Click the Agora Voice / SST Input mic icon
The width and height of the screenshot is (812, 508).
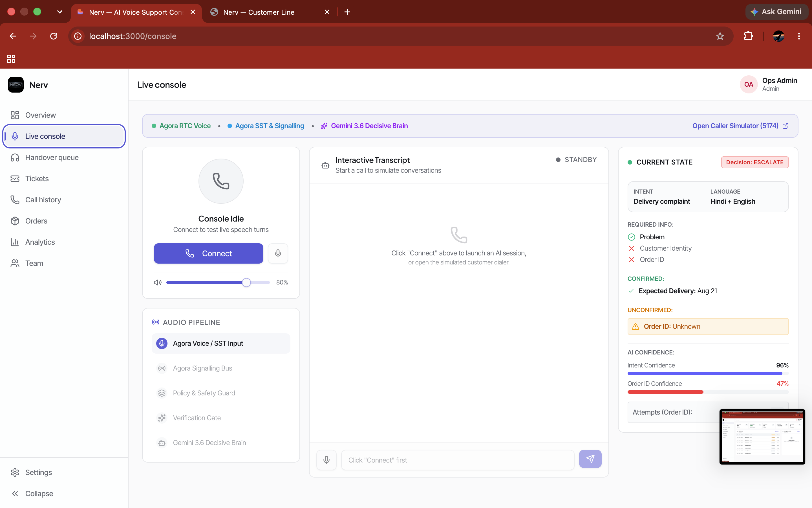[162, 343]
